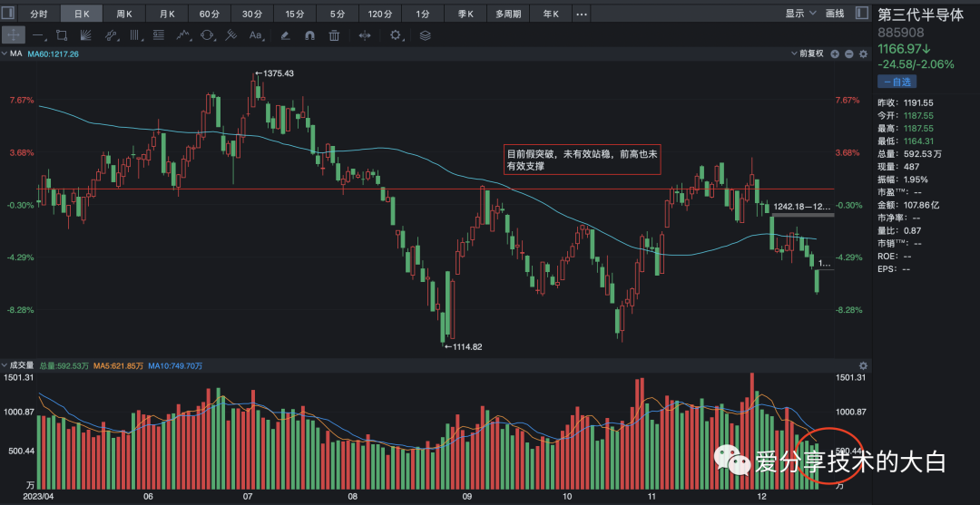Click the 画线 drawing button
The image size is (980, 505).
tap(836, 14)
